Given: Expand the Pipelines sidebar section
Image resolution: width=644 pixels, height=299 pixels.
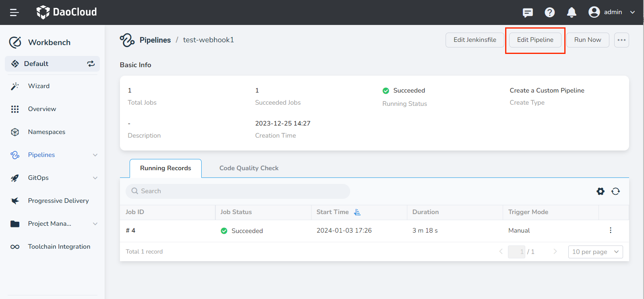Looking at the screenshot, I should [x=95, y=155].
